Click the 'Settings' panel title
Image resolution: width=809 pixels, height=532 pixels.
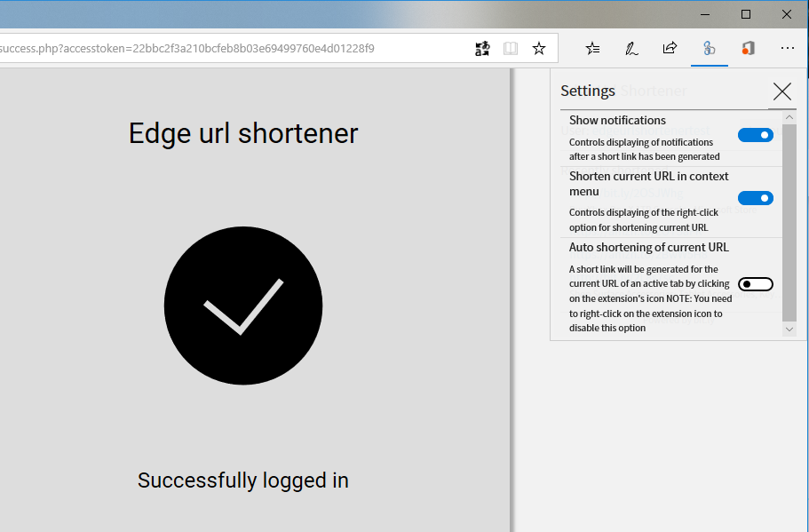588,91
